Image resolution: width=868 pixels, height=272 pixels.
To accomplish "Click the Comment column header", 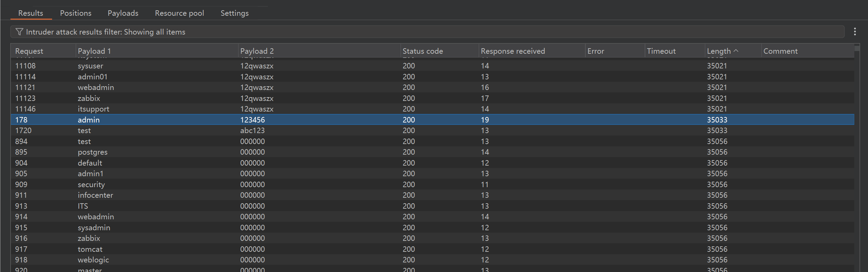I will click(x=780, y=51).
